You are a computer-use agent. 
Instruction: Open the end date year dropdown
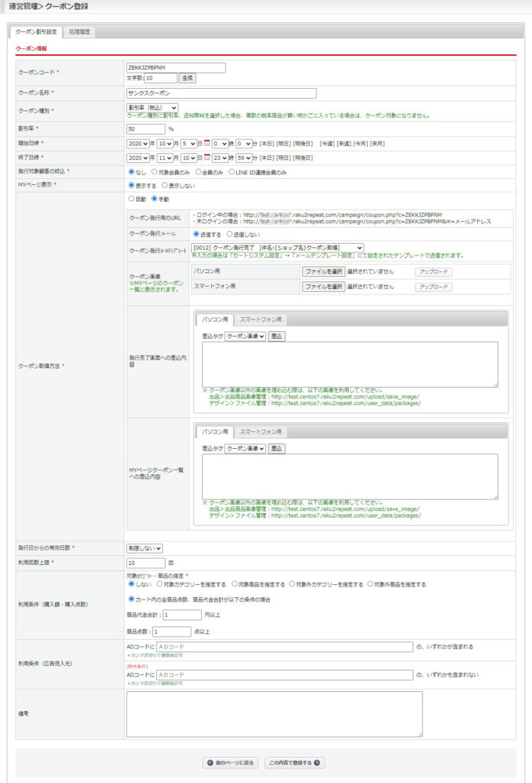(138, 158)
